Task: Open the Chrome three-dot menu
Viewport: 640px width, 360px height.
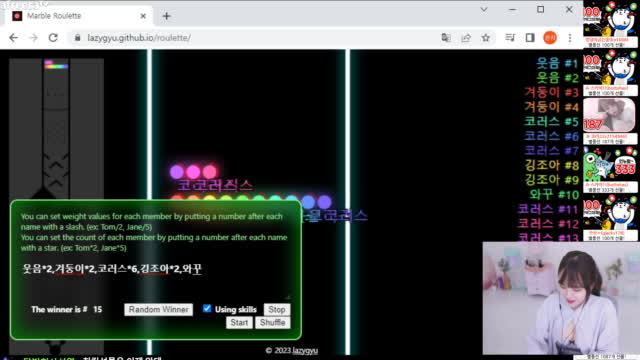Action: point(570,38)
